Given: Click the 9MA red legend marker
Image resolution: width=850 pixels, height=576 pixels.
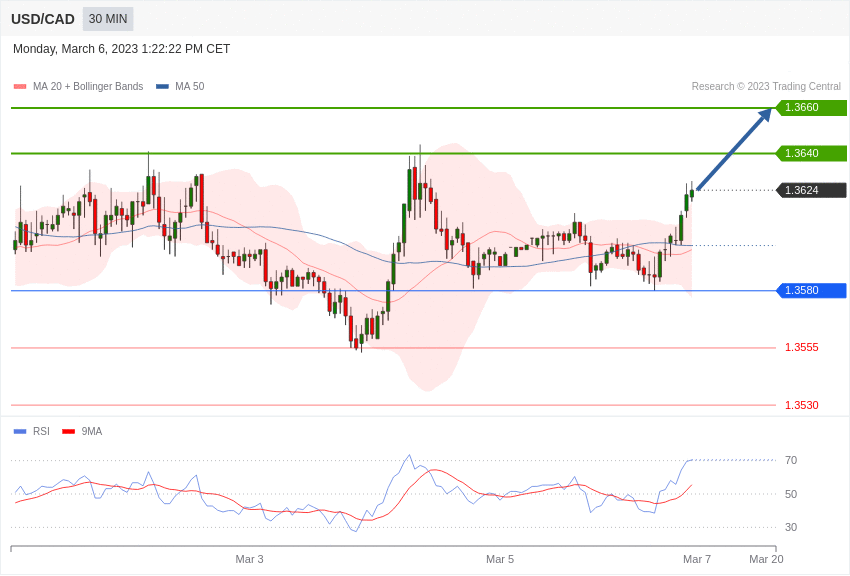Looking at the screenshot, I should (69, 431).
